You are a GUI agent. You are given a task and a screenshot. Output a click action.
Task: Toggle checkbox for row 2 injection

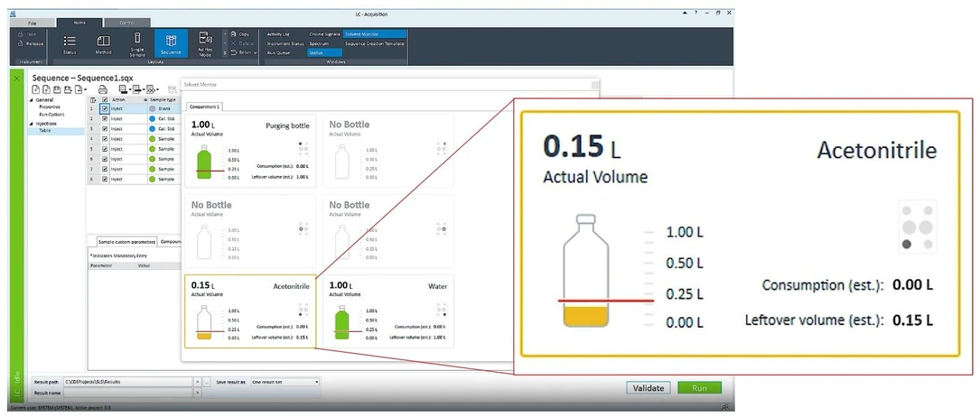[x=105, y=118]
